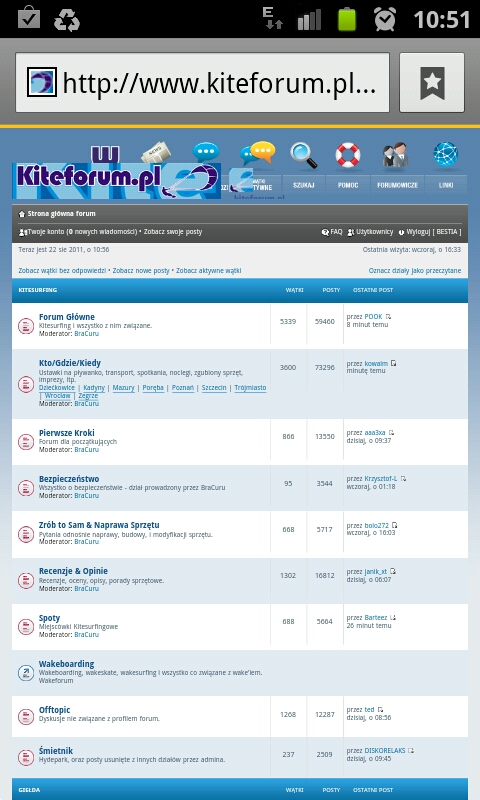Click the forum status icon beside Wakeboarding
Screen dimensions: 480x800
26,673
